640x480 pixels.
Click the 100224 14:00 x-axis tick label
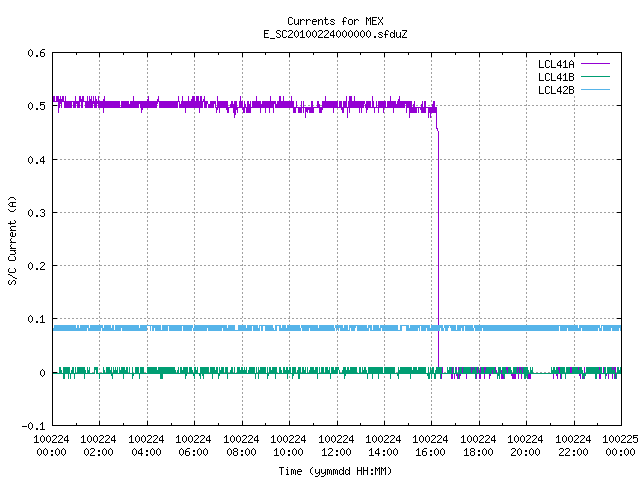pos(383,446)
